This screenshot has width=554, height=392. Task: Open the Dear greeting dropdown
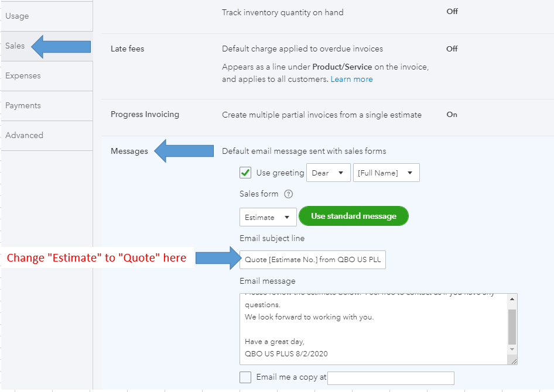(328, 173)
